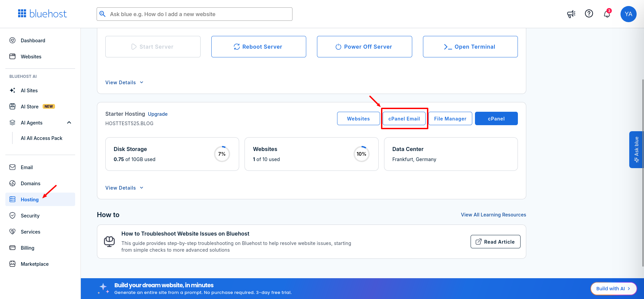Image resolution: width=644 pixels, height=299 pixels.
Task: Click the AI Sites sparkle icon
Action: point(12,90)
